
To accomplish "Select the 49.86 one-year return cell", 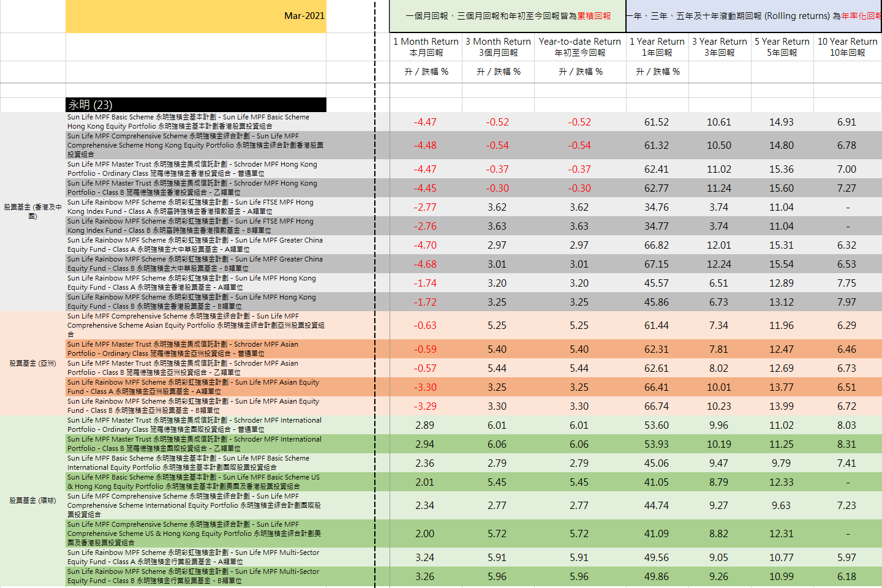I will coord(657,576).
